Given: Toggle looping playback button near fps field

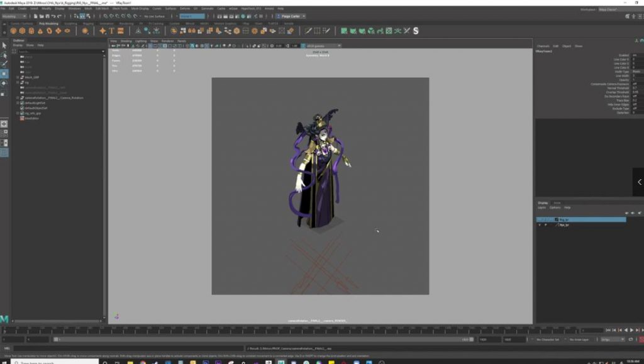Looking at the screenshot, I should 631,339.
